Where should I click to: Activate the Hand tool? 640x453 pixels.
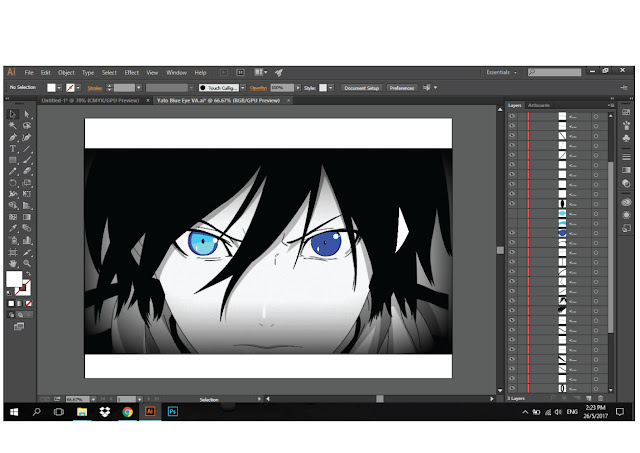[x=13, y=264]
